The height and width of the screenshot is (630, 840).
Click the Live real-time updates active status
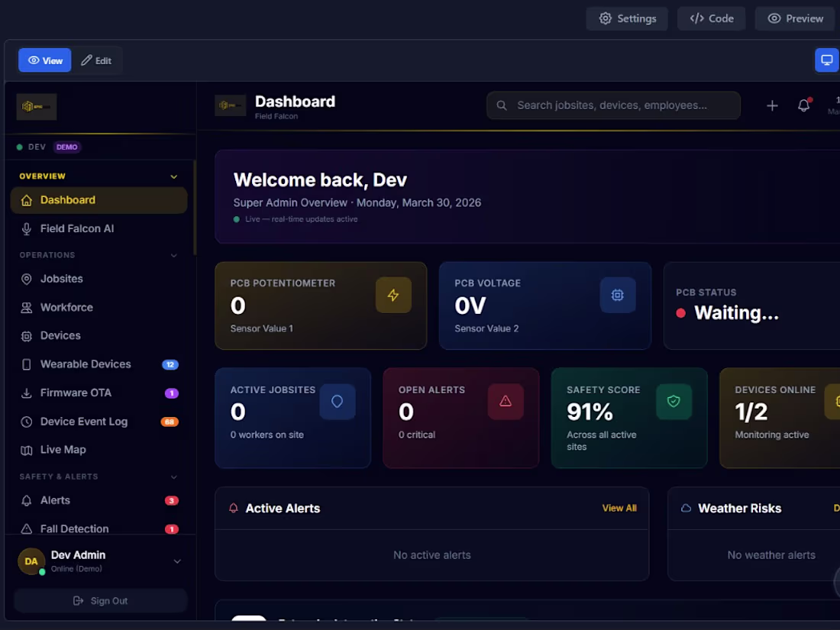[296, 219]
